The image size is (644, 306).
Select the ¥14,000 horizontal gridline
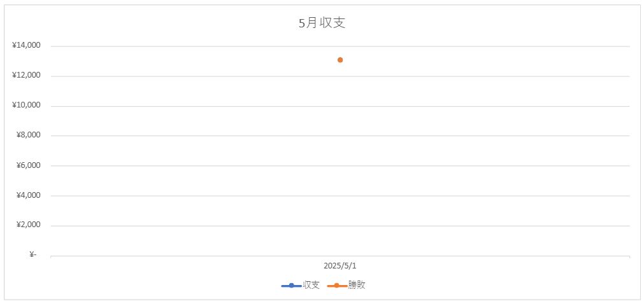click(340, 46)
